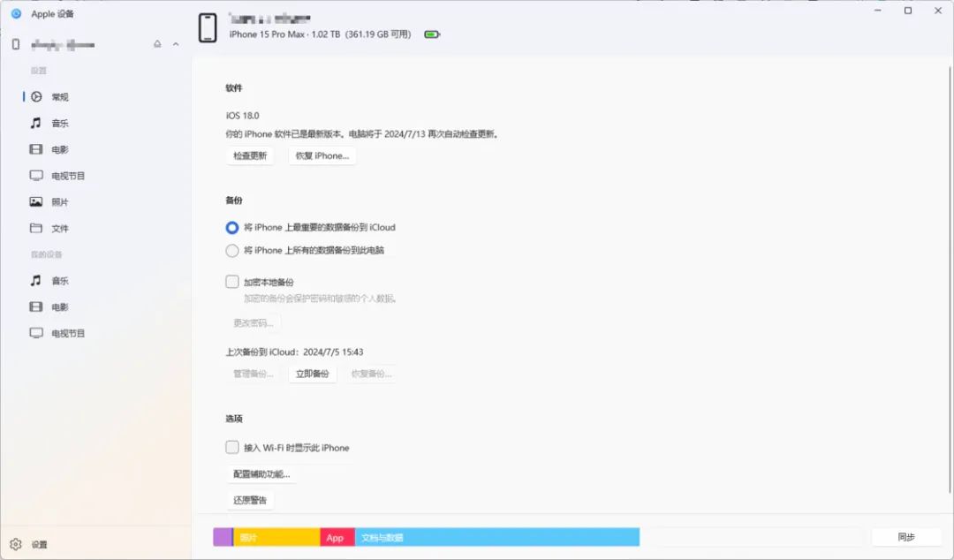Click the 恢复备份... button

pos(371,374)
